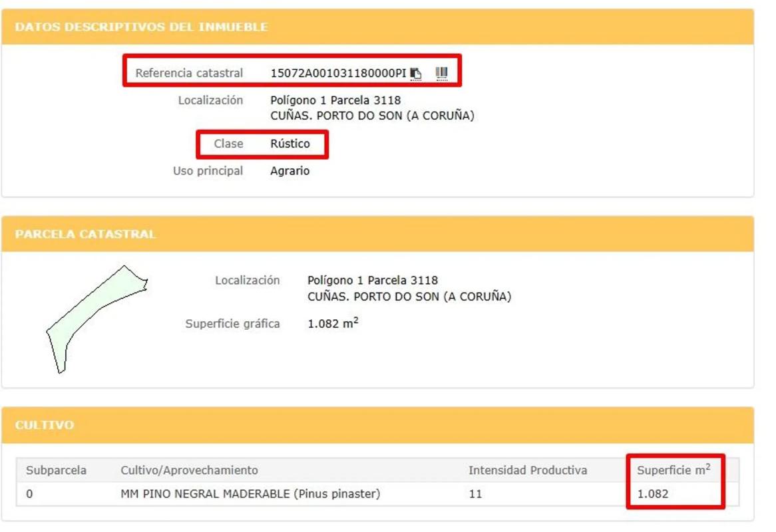The width and height of the screenshot is (776, 532).
Task: Copy the cadastral reference number icon
Action: 416,73
